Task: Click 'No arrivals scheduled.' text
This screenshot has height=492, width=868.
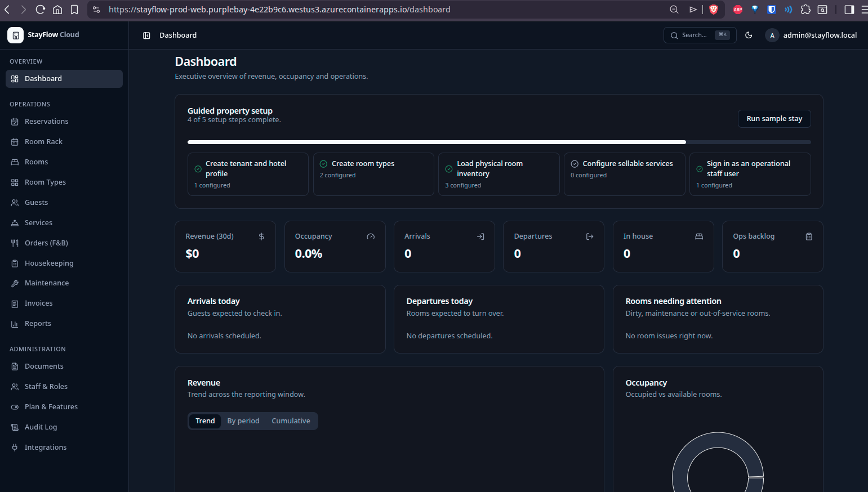Action: click(x=224, y=336)
